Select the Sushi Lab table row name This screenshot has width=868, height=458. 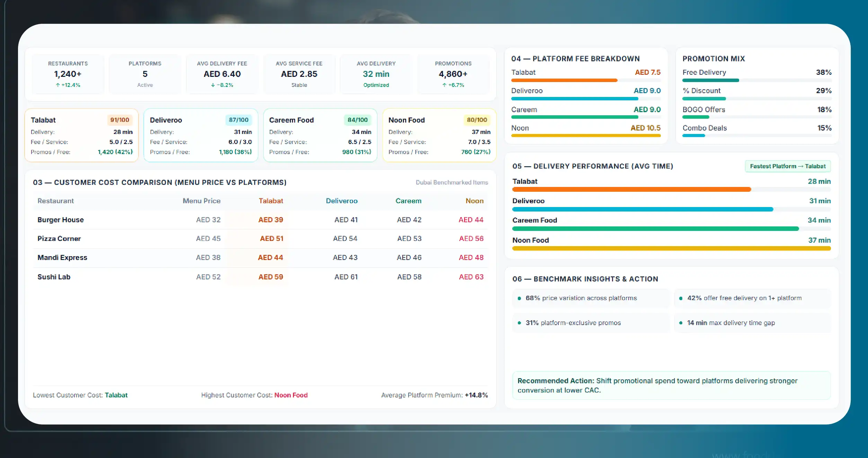point(54,277)
